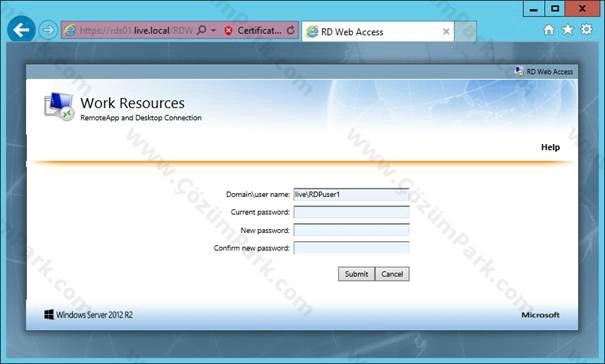The image size is (605, 364).
Task: Open the address bar autocomplete dropdown arrow
Action: tap(213, 30)
